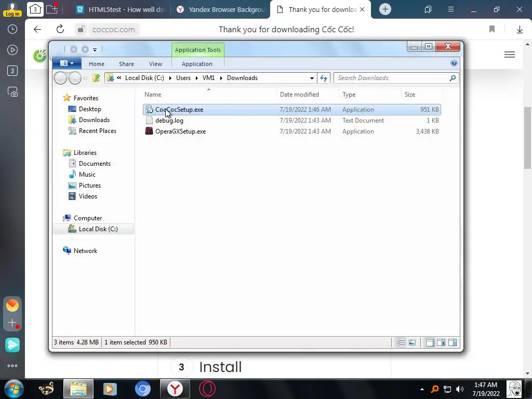
Task: Click the Application Tools contextual tab header
Action: pyautogui.click(x=198, y=50)
